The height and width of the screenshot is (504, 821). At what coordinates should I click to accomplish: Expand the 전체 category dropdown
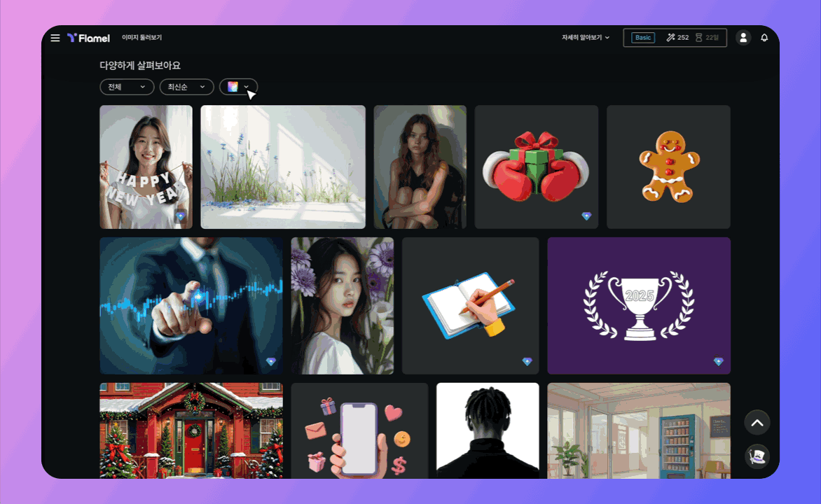click(x=127, y=87)
